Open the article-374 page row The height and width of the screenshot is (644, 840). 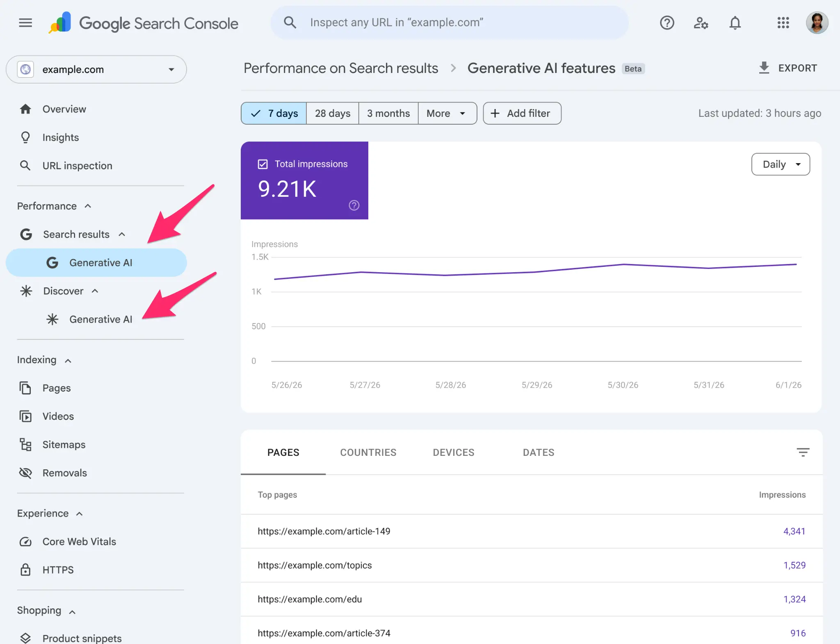pos(532,630)
